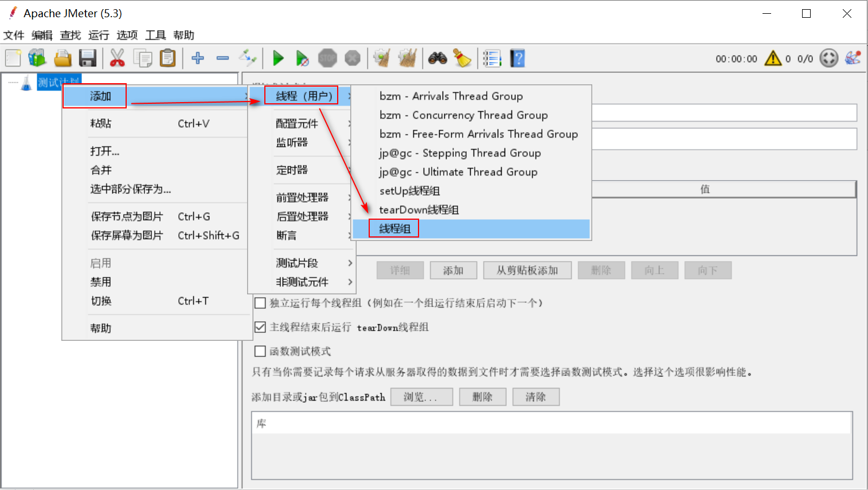This screenshot has width=868, height=490.
Task: Collapse all with the minus icon
Action: (223, 58)
